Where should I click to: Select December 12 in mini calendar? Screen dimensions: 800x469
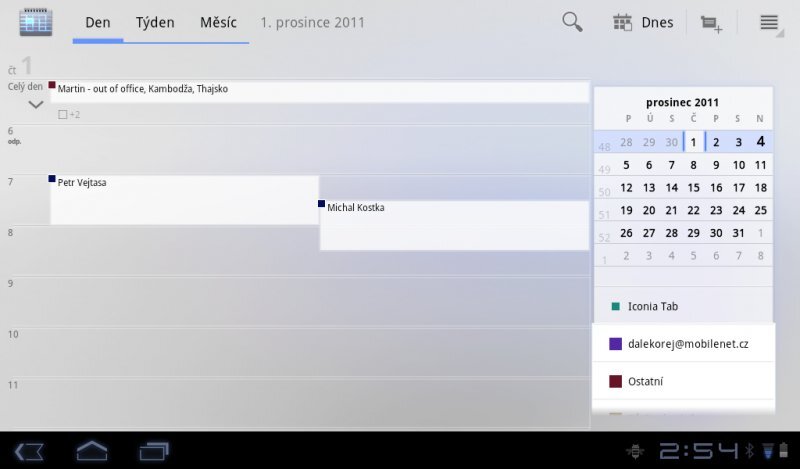[626, 188]
